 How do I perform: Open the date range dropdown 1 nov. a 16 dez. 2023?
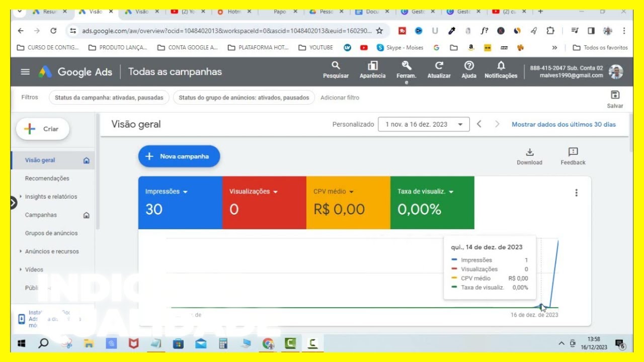[424, 124]
